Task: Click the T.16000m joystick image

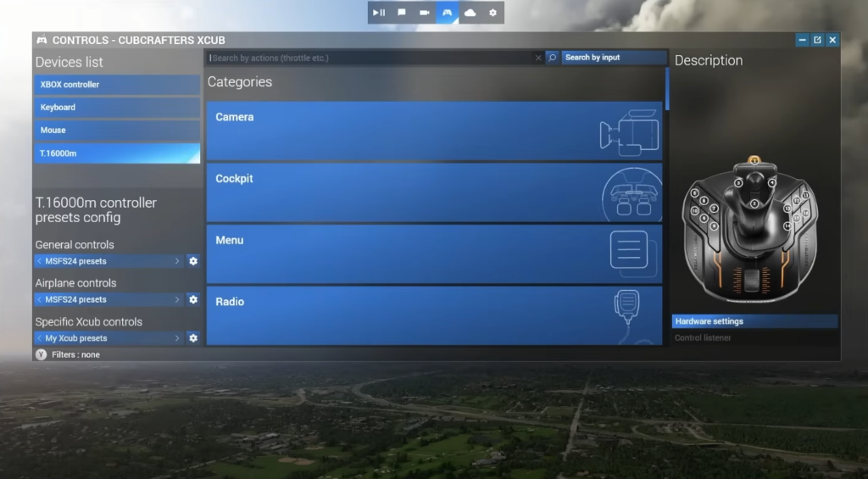Action: click(x=750, y=230)
